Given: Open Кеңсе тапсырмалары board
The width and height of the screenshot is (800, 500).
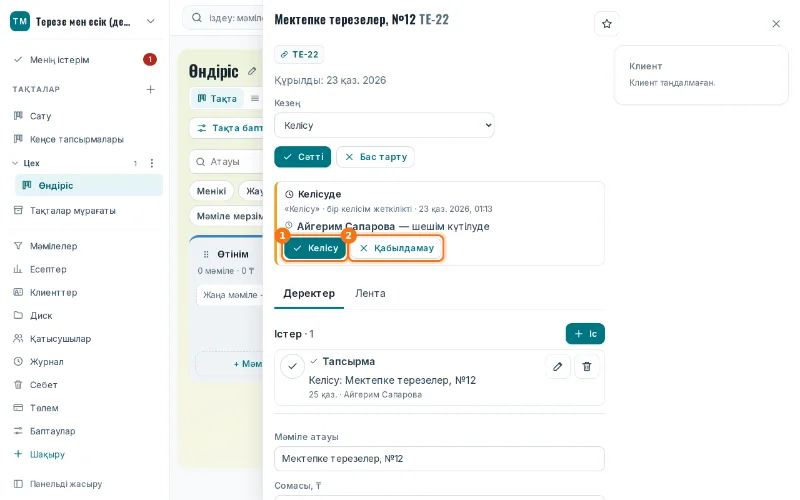Looking at the screenshot, I should coord(87,139).
